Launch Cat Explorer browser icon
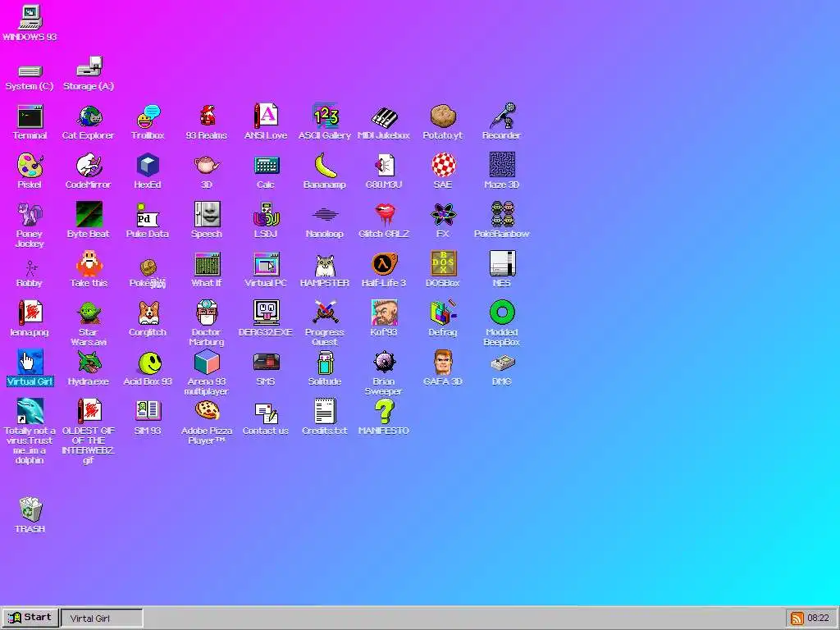The image size is (840, 630). [89, 116]
